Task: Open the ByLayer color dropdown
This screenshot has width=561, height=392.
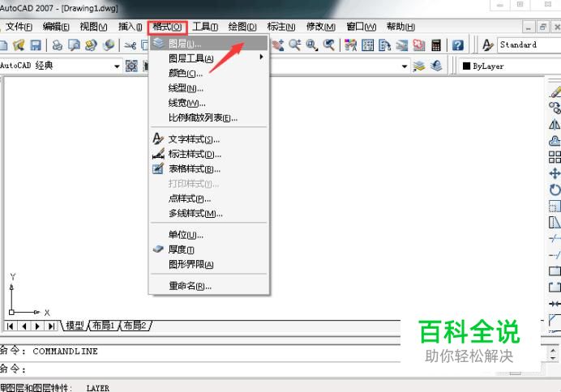Action: (x=512, y=66)
